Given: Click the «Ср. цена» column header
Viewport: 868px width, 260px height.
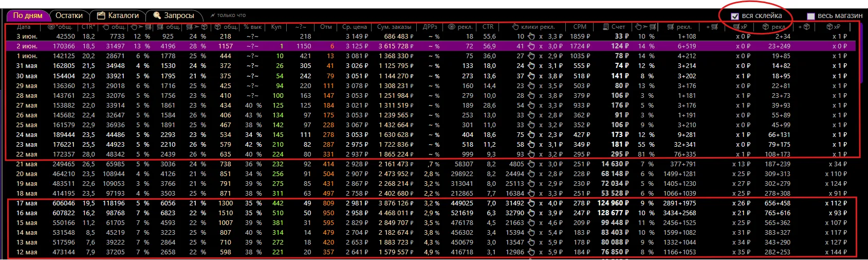Looking at the screenshot, I should pyautogui.click(x=355, y=27).
